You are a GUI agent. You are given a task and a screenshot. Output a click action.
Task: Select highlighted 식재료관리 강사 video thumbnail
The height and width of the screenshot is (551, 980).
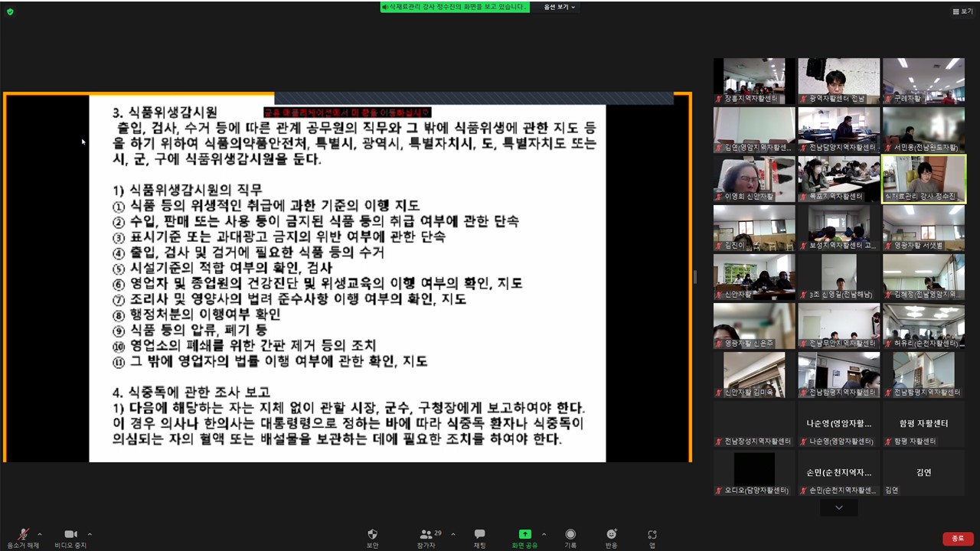[x=923, y=179]
